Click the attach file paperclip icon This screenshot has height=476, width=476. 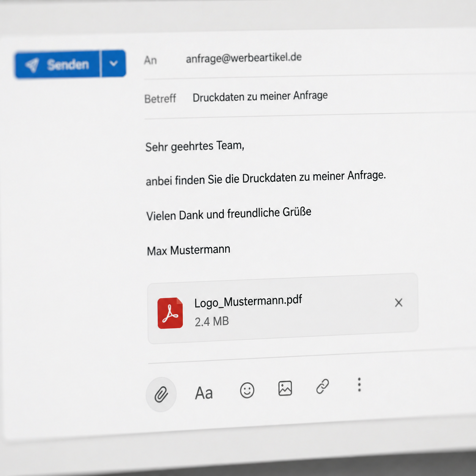click(161, 394)
